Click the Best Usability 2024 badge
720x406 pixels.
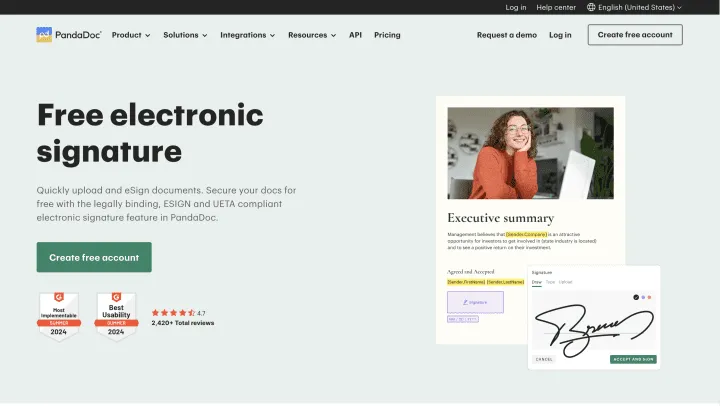[x=116, y=316]
